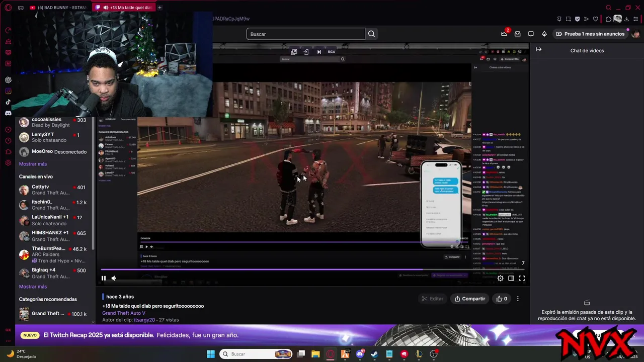Open the Twitch user avatar menu
The height and width of the screenshot is (362, 644).
pos(635,34)
